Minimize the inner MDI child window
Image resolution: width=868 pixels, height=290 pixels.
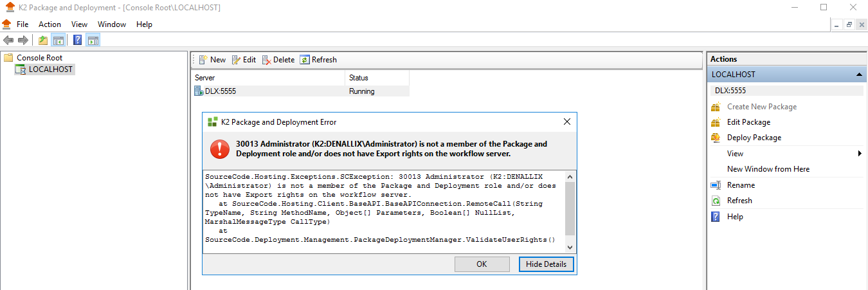[838, 25]
